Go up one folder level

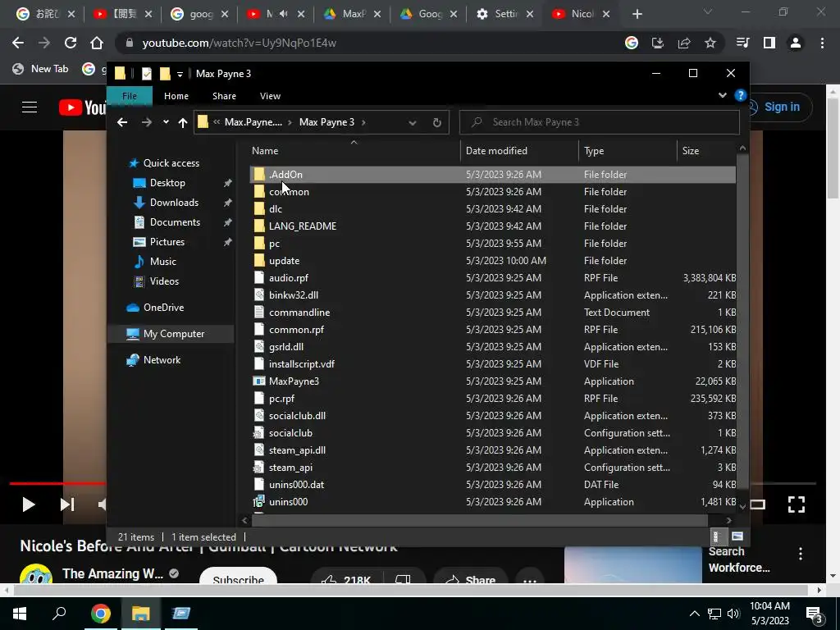tap(183, 123)
